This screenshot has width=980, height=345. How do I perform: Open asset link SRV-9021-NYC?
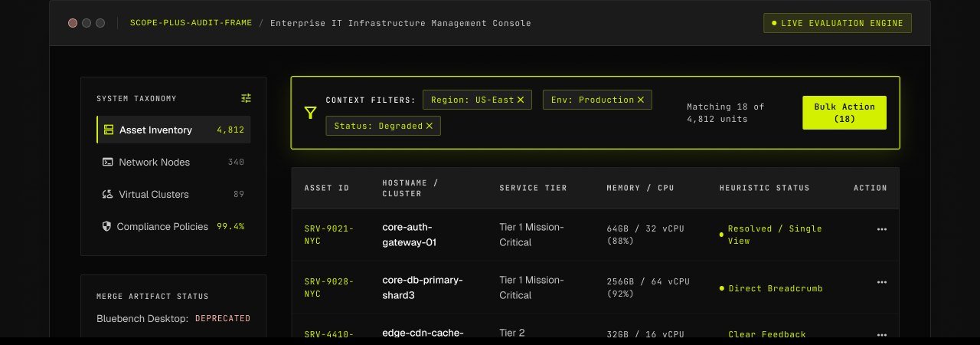(328, 235)
